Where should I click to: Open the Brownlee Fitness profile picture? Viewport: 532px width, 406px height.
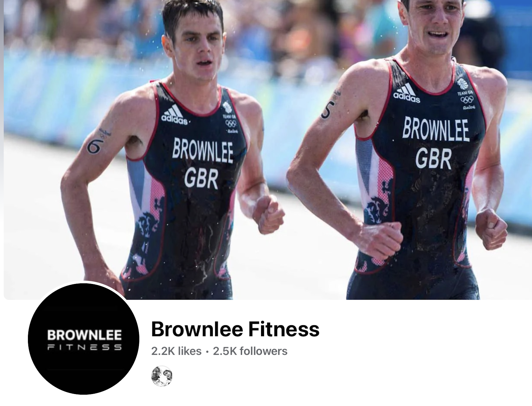pos(83,339)
